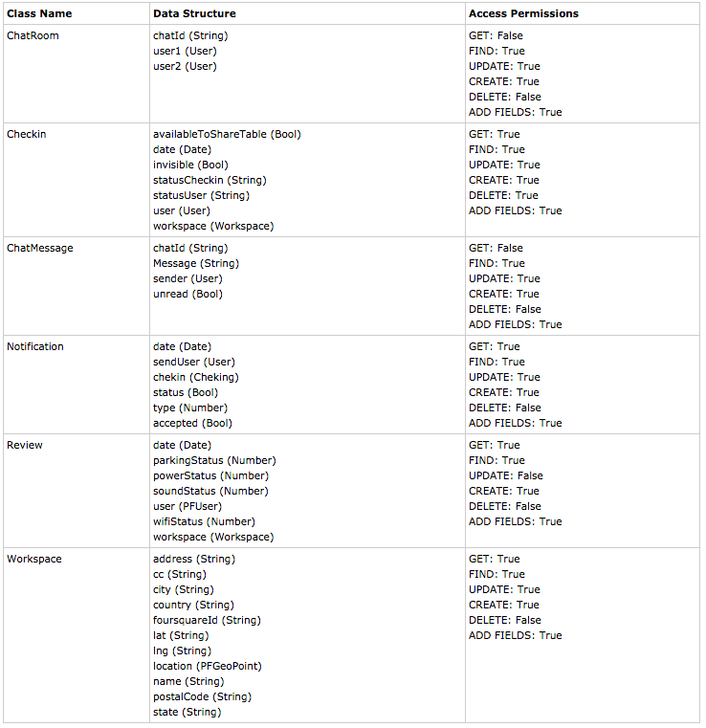Viewport: 706px width, 728px height.
Task: Click the postalCode (String) field
Action: coord(202,696)
